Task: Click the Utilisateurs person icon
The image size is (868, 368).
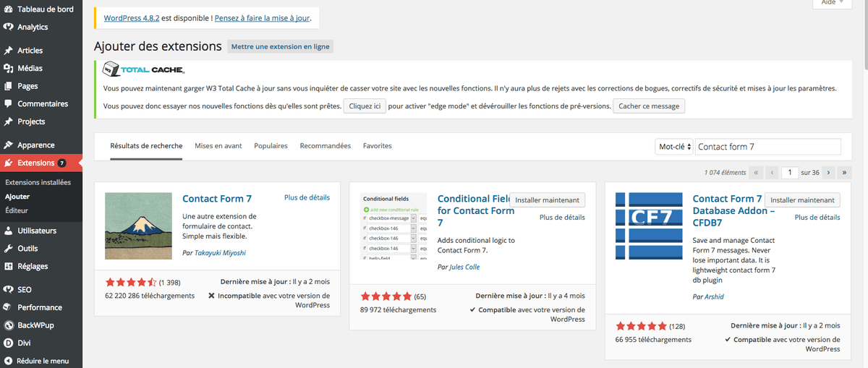Action: coord(8,231)
